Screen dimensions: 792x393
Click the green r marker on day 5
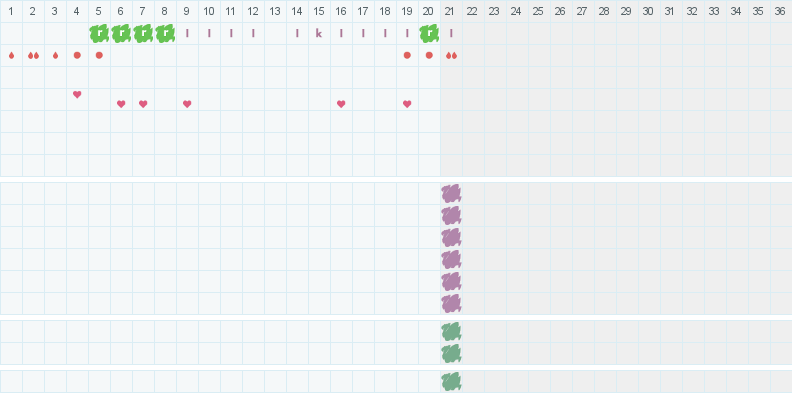[x=99, y=33]
